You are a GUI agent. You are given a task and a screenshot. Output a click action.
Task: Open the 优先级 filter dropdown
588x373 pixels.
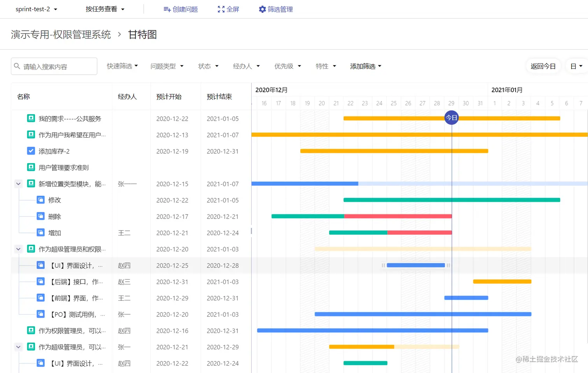coord(287,66)
